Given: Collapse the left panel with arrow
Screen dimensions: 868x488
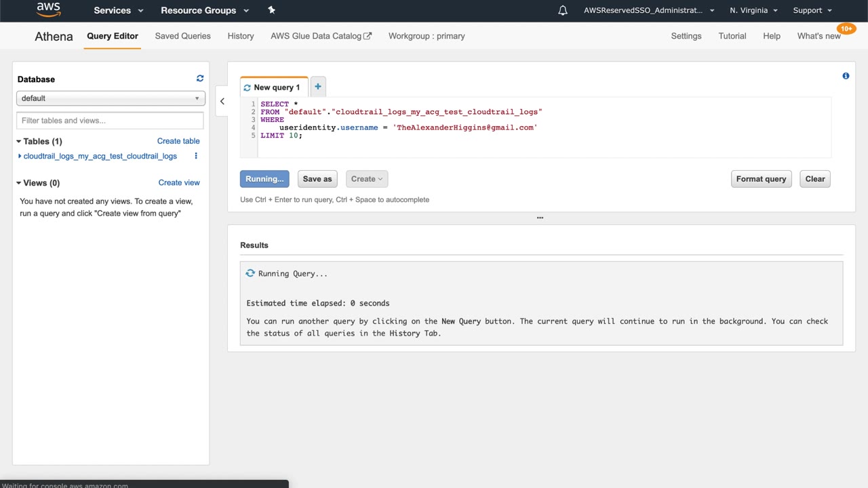Looking at the screenshot, I should pos(222,101).
